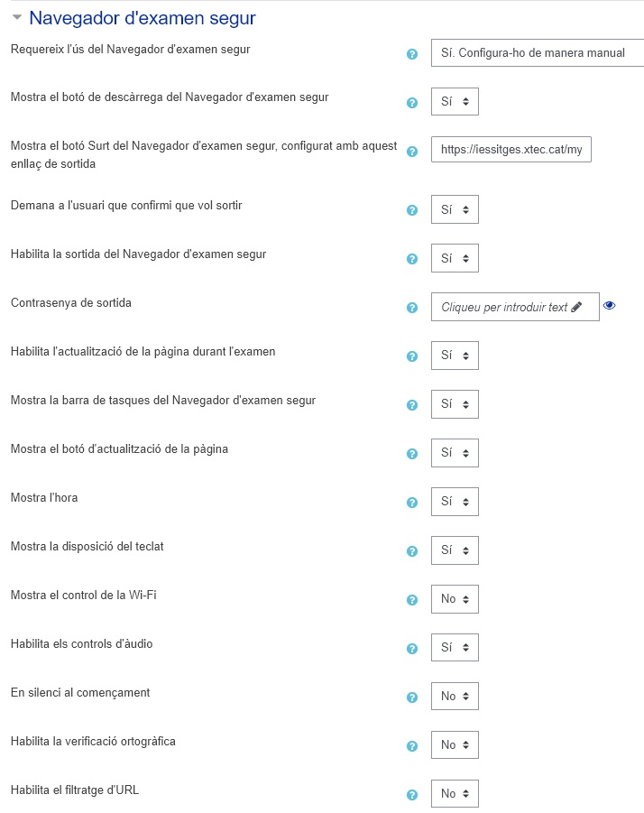Change the Mostra l'hora dropdown value
The height and width of the screenshot is (813, 644).
[x=455, y=502]
